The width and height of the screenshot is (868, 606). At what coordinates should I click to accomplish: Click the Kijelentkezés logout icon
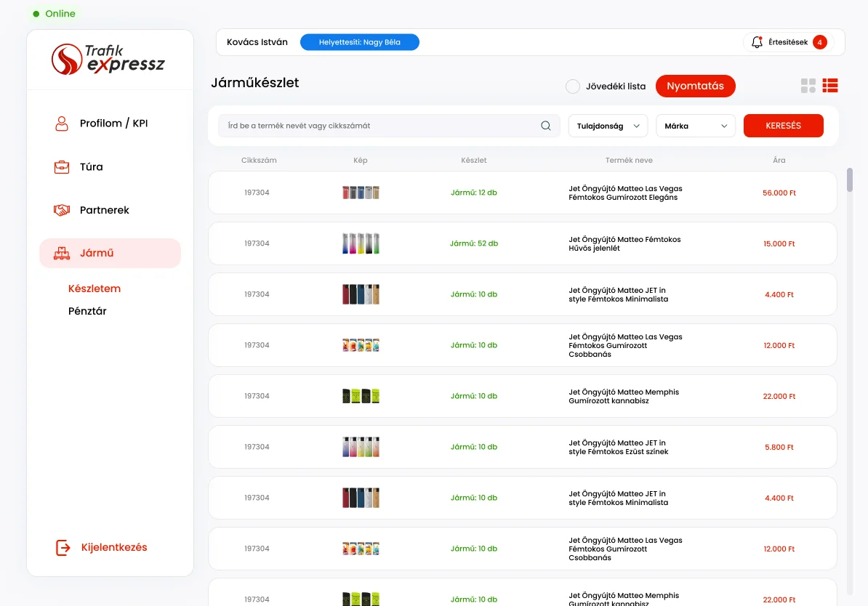(x=63, y=547)
